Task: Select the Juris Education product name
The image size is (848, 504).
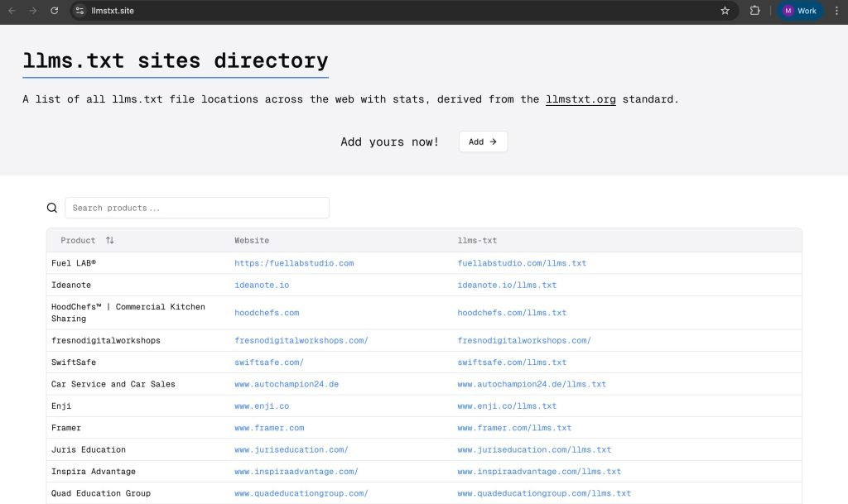Action: pos(89,449)
